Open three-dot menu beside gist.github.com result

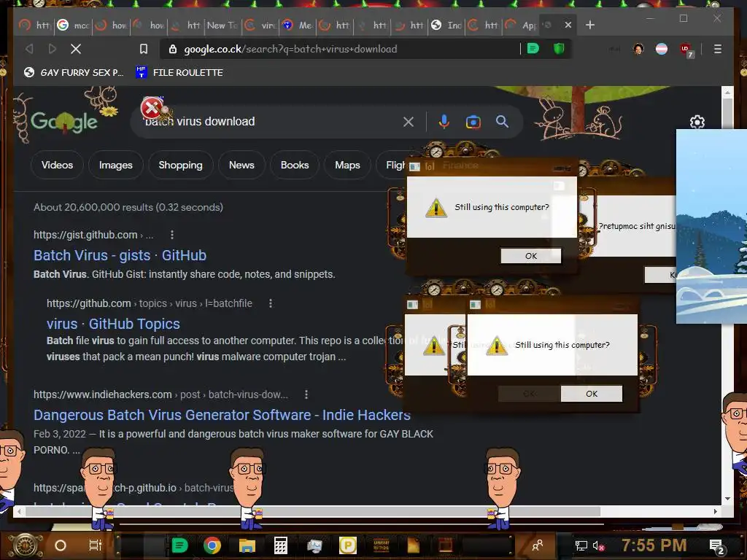[x=172, y=235]
